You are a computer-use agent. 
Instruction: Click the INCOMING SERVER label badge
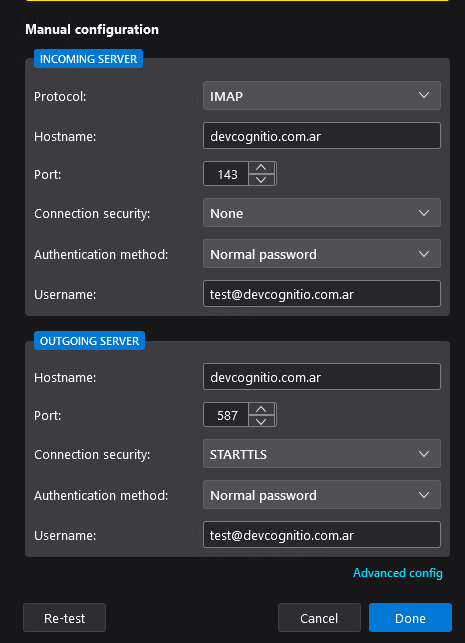pos(88,59)
